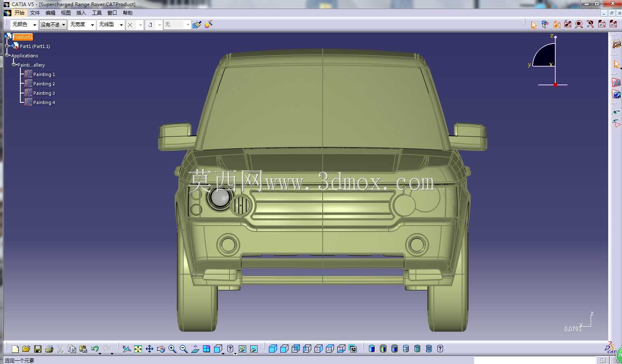Select Painting 1 in the tree

coord(44,74)
